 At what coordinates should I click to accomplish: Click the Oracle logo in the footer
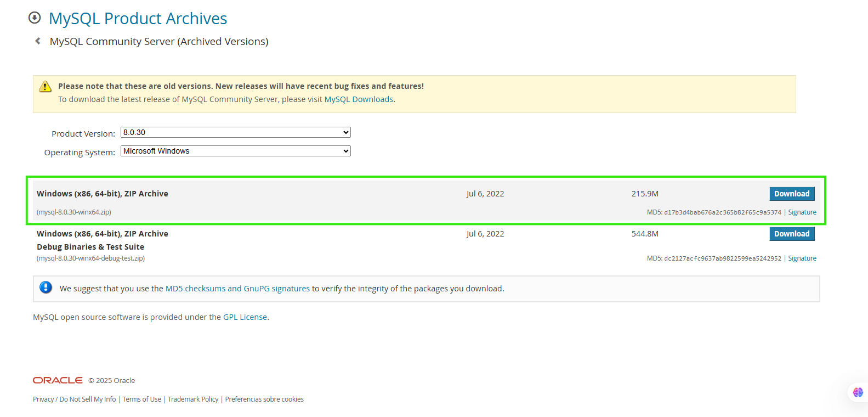[x=58, y=380]
